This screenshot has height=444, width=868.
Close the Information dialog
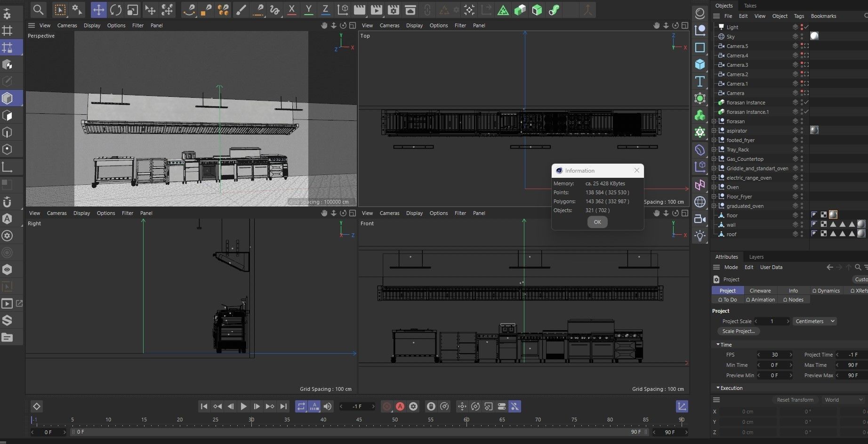tap(637, 170)
